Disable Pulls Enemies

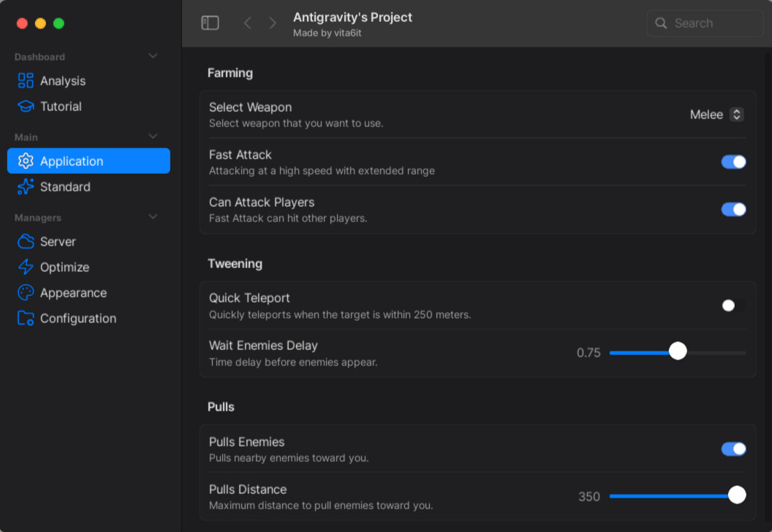733,448
